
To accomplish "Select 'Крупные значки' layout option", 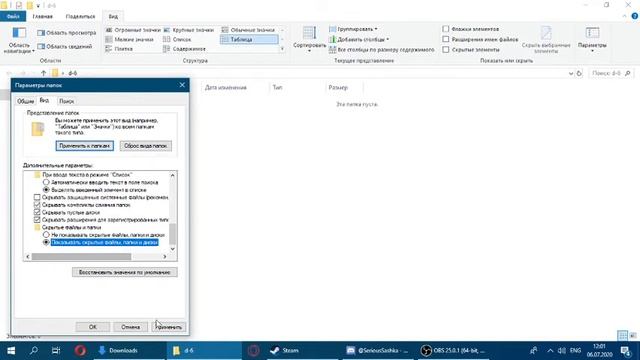I will (189, 30).
